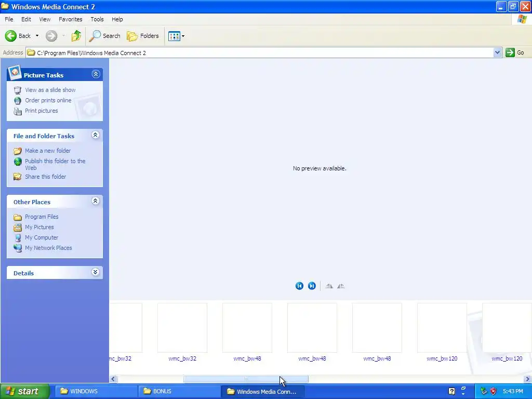Click the Order prints online globe icon
The width and height of the screenshot is (532, 399).
click(17, 100)
